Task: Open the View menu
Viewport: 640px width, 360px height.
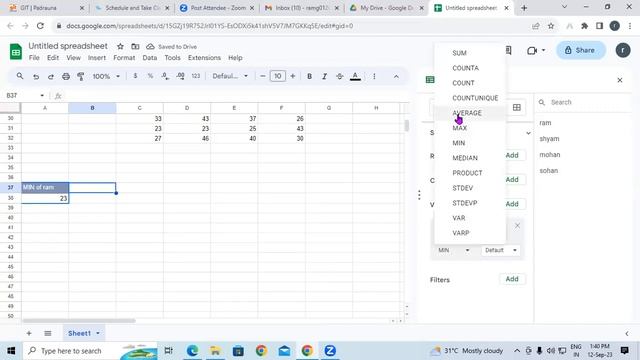Action: pos(73,58)
